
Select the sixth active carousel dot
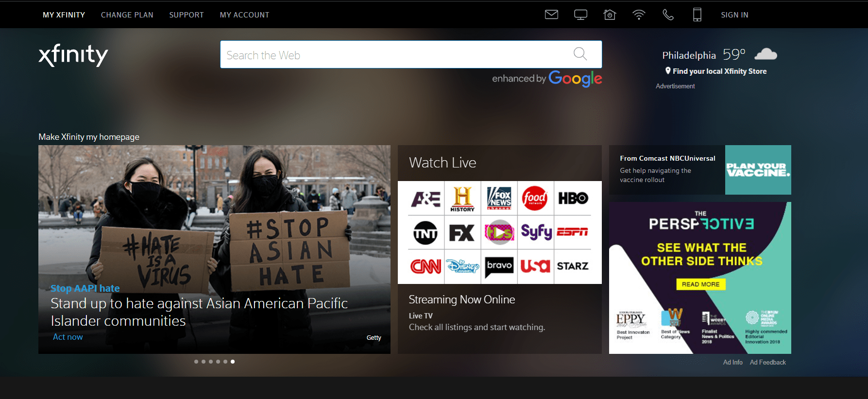[233, 362]
